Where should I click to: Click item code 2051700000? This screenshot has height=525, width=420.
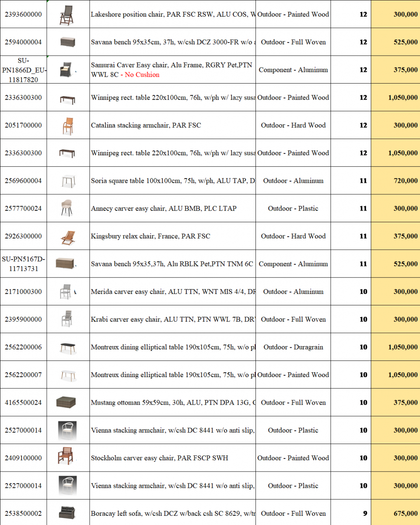(24, 125)
